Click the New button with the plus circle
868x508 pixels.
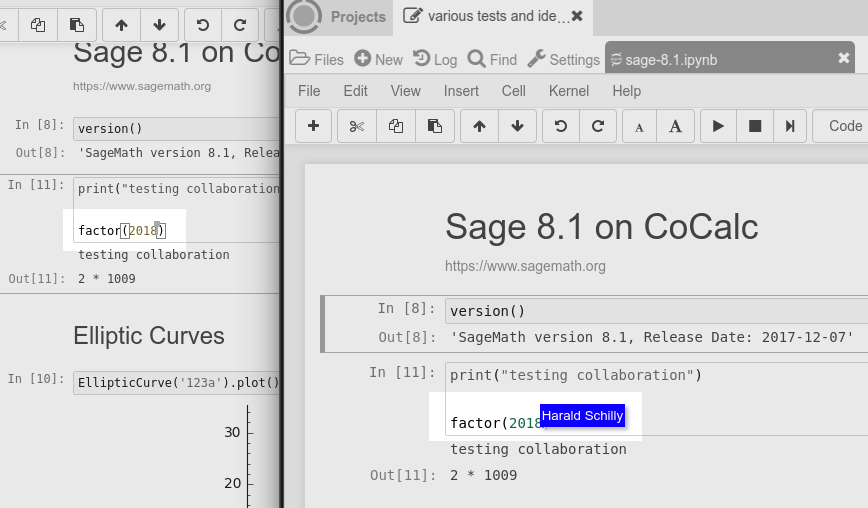click(x=378, y=59)
